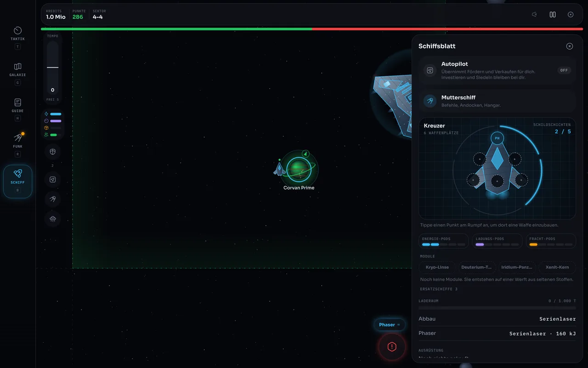Click the top bar circled X icon
Image resolution: width=588 pixels, height=368 pixels.
coord(571,15)
